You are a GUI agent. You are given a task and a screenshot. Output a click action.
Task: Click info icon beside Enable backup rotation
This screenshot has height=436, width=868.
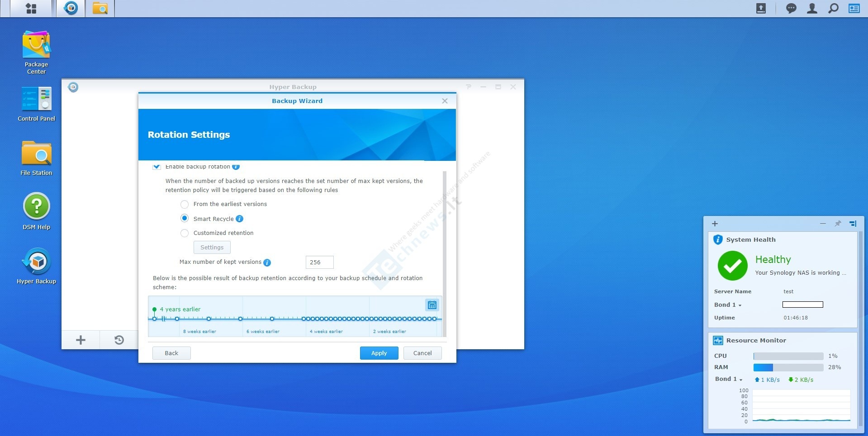click(236, 167)
